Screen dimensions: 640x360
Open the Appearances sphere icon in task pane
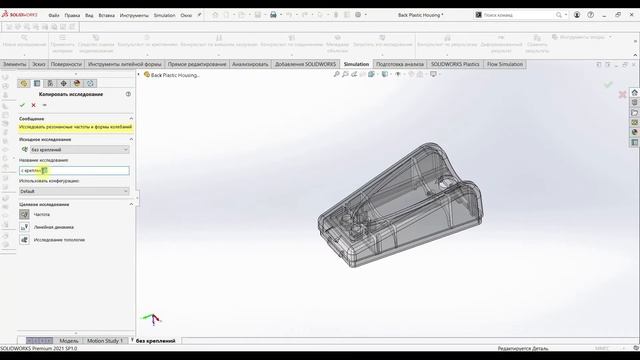634,132
